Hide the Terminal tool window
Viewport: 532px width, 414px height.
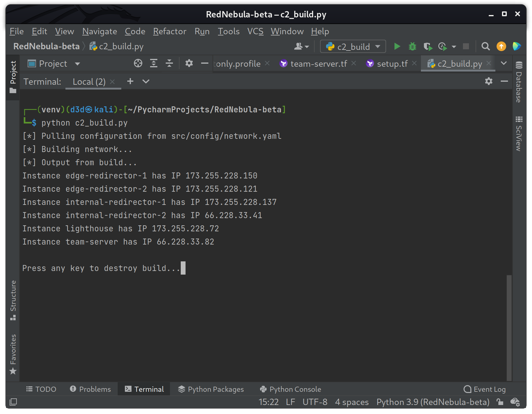tap(504, 81)
